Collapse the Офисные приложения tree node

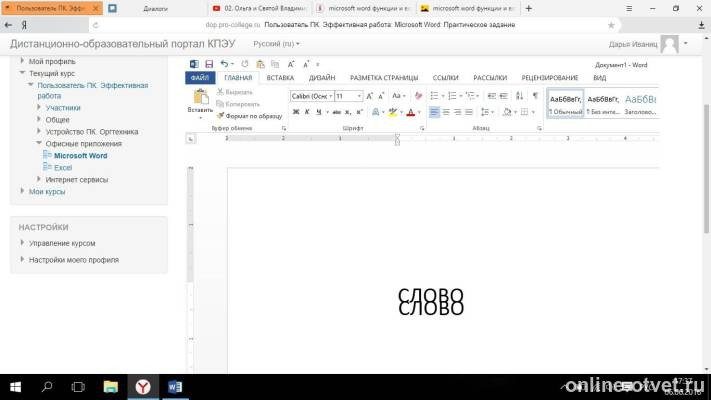click(x=39, y=143)
